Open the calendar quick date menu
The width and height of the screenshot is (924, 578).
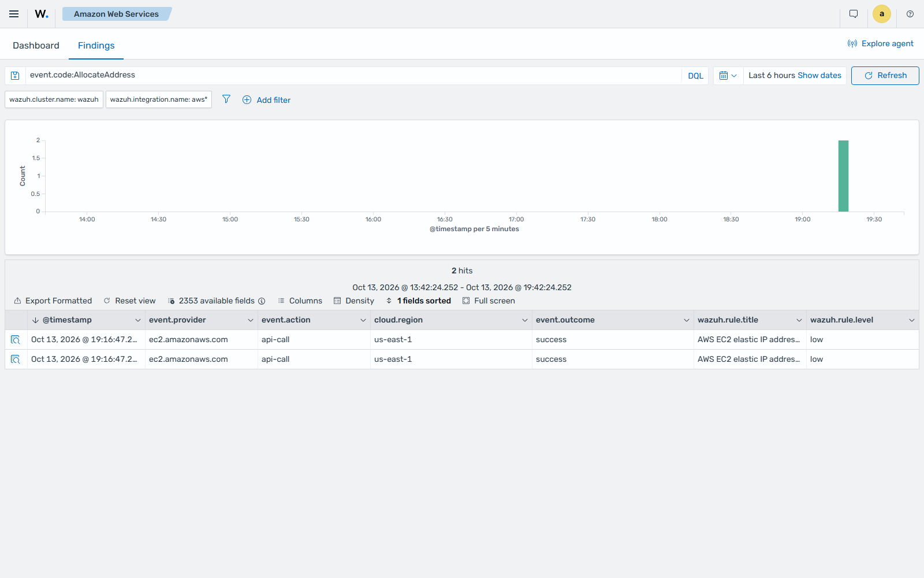728,76
